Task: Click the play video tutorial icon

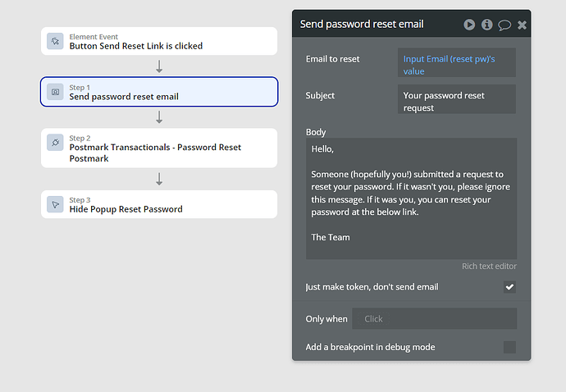Action: point(469,25)
